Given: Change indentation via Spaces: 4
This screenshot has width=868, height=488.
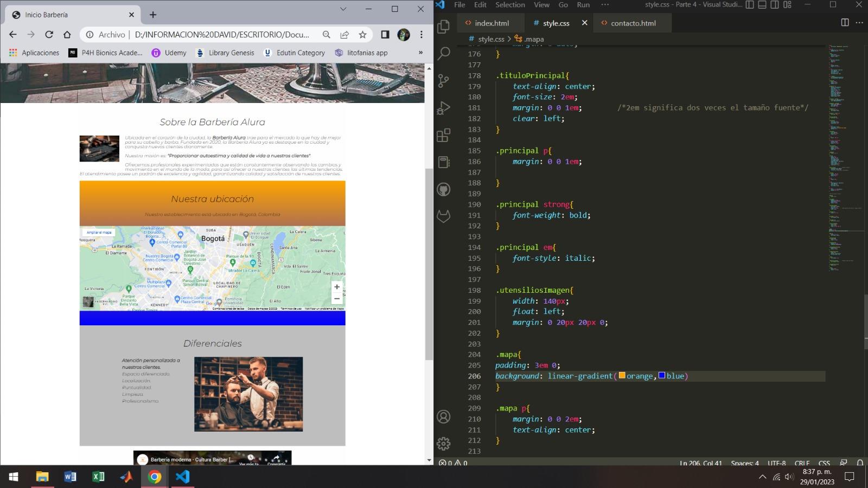Looking at the screenshot, I should tap(745, 463).
